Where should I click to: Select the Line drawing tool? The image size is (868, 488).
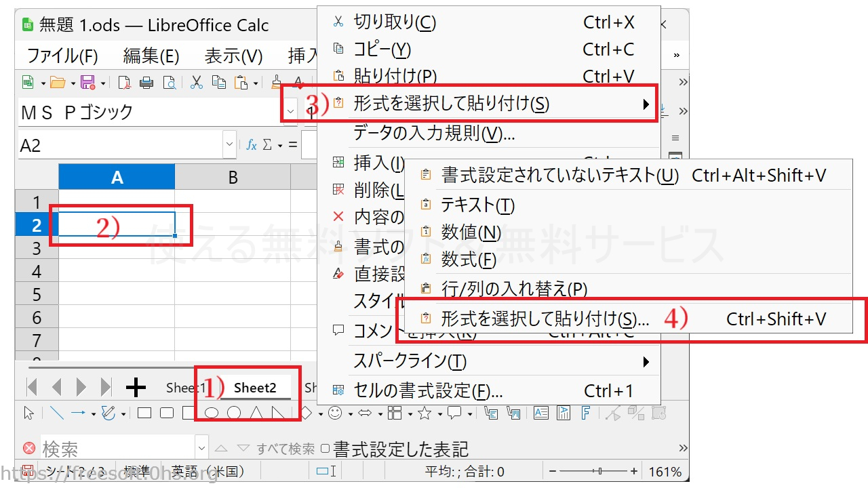tap(56, 413)
